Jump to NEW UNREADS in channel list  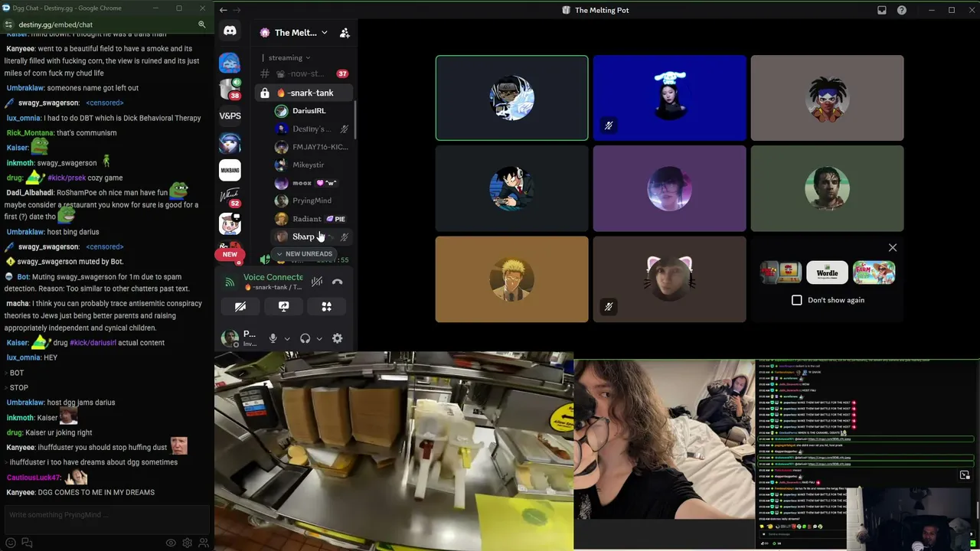[304, 254]
